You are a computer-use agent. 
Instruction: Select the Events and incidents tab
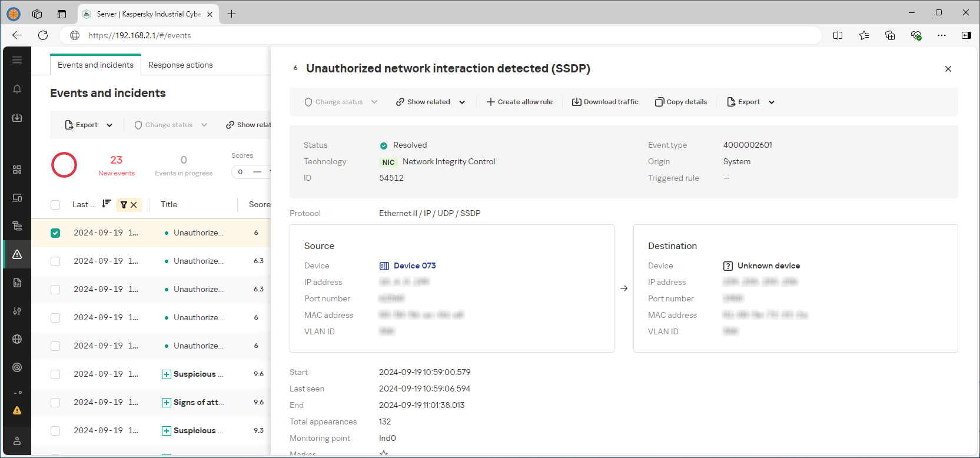point(95,65)
